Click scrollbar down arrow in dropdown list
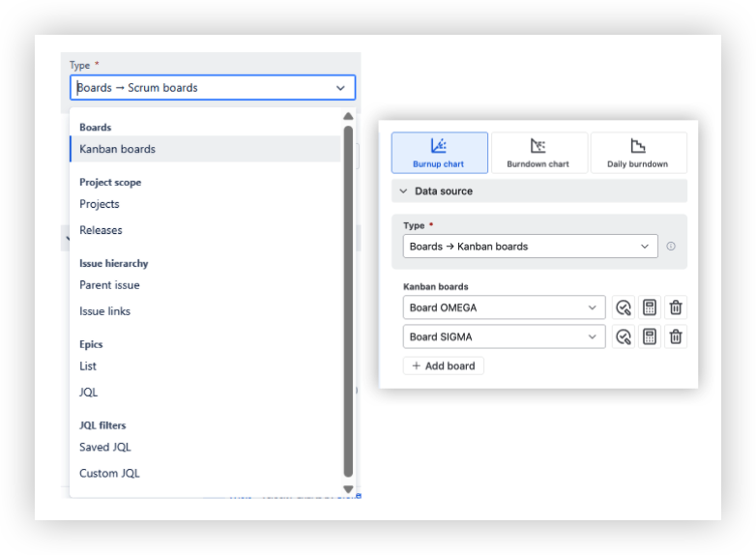This screenshot has height=555, width=756. [x=348, y=489]
